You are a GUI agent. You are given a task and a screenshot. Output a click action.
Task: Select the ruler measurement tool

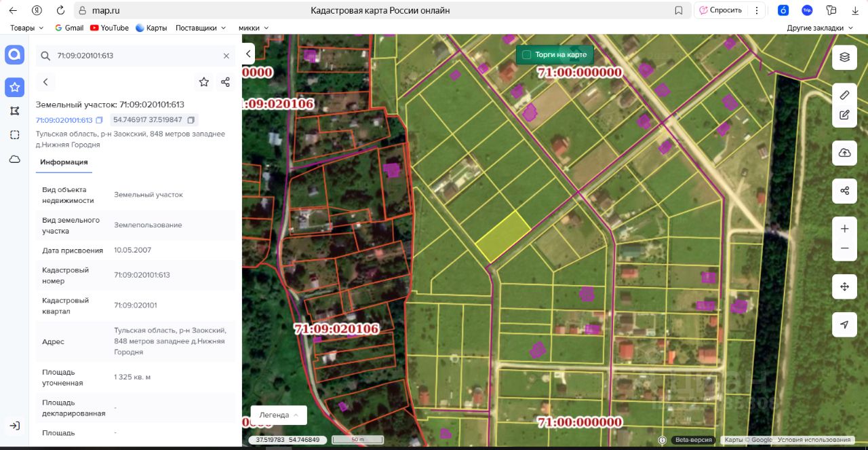pos(844,95)
